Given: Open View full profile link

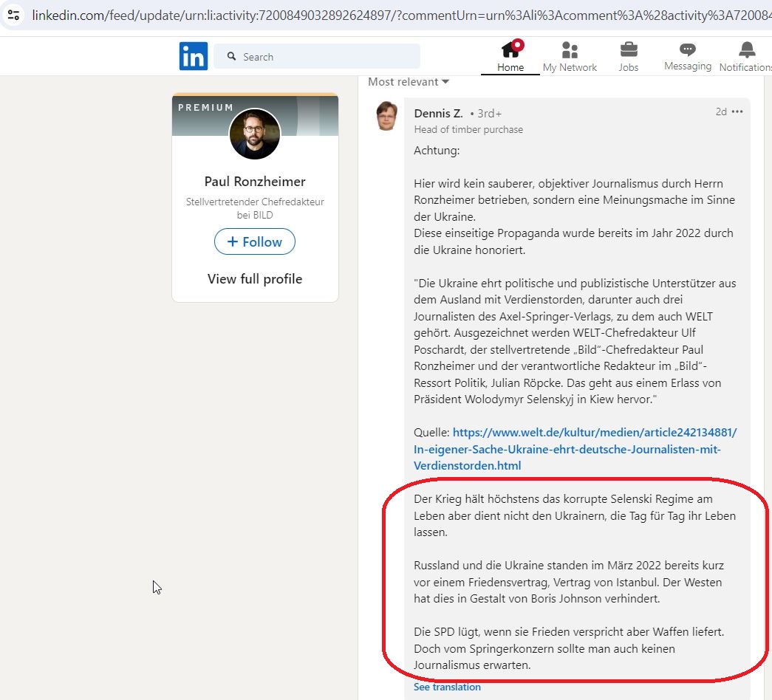Looking at the screenshot, I should [x=255, y=279].
